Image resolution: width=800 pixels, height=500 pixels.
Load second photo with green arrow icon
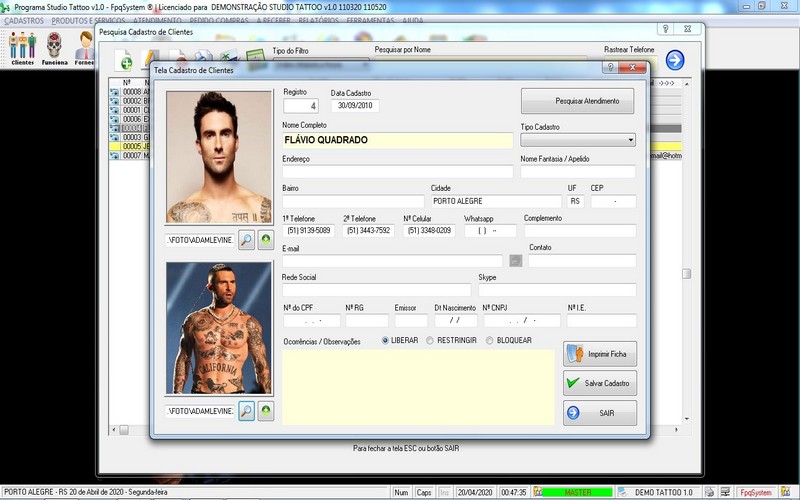pyautogui.click(x=266, y=411)
